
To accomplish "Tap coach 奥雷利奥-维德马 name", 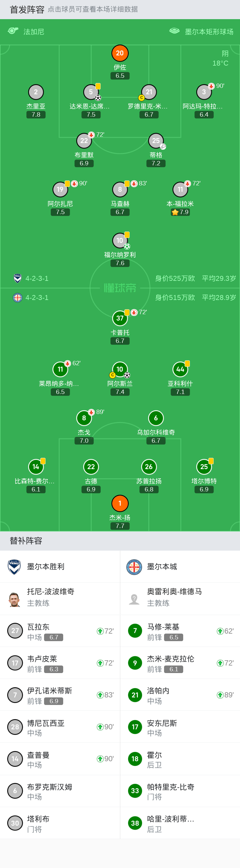I will 174,592.
